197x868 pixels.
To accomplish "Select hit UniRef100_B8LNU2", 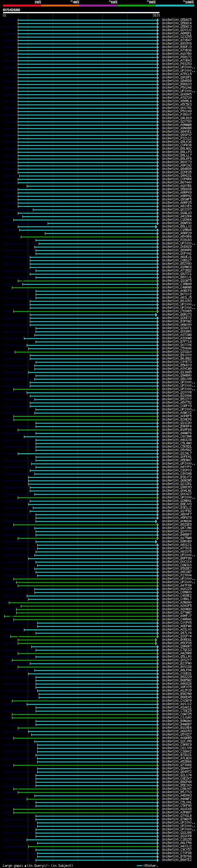I will [x=176, y=149].
